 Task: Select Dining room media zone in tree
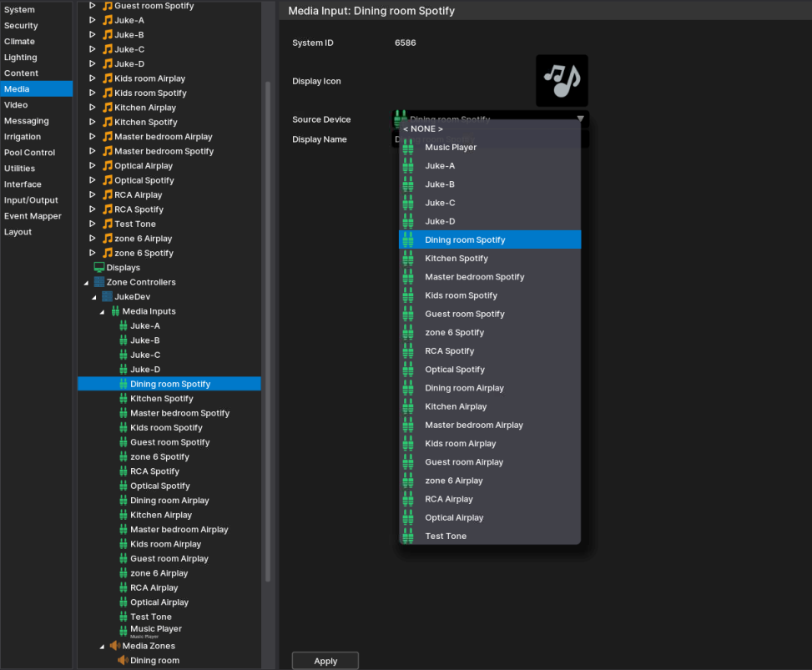click(155, 660)
